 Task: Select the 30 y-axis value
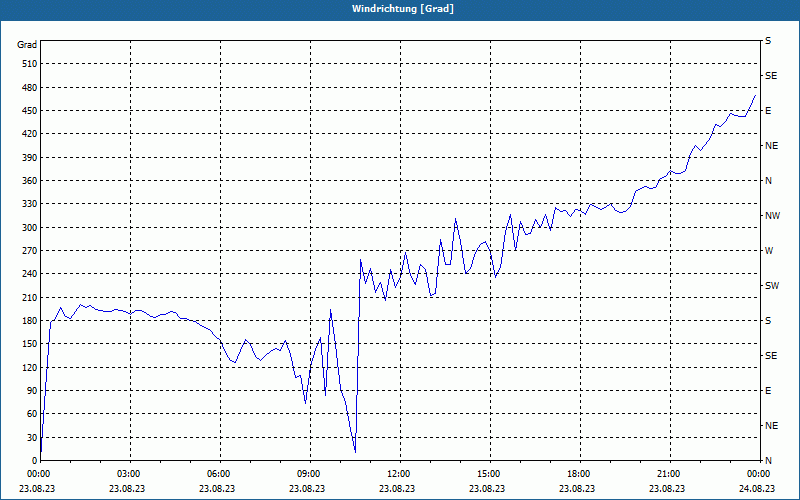click(32, 438)
